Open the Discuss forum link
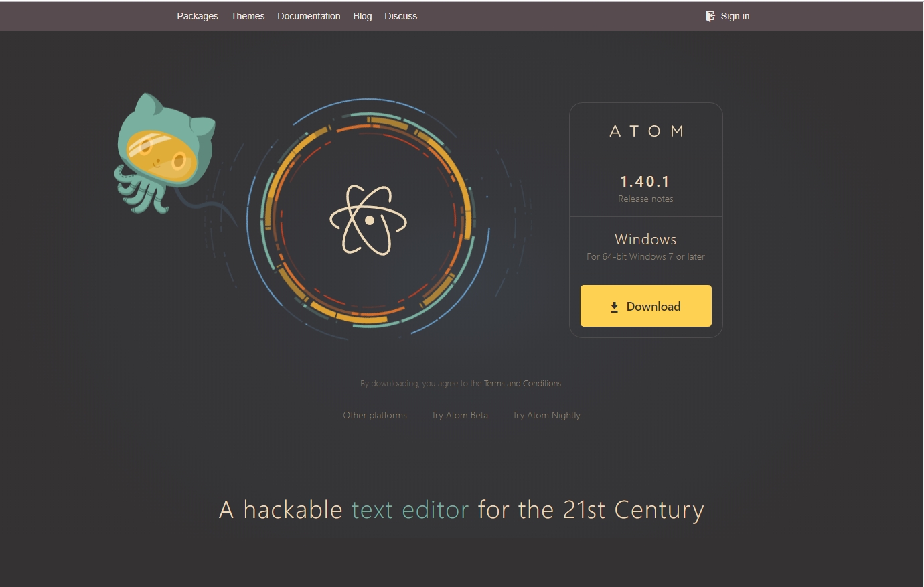Image resolution: width=924 pixels, height=587 pixels. (400, 16)
